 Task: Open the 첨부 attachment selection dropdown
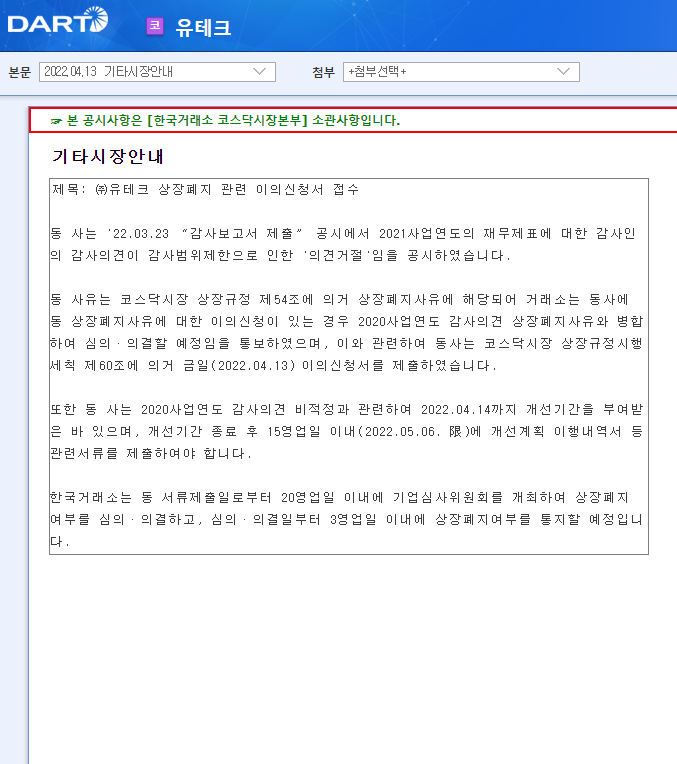point(461,72)
